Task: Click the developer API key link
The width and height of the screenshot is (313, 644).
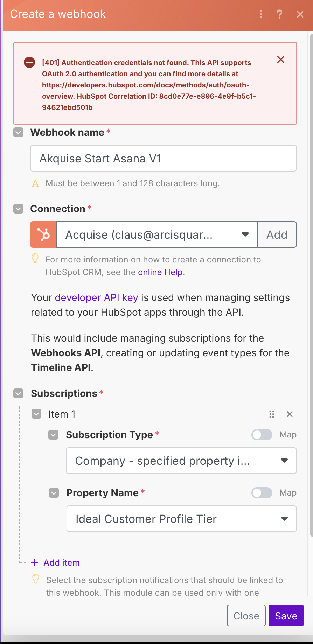Action: pos(96,297)
